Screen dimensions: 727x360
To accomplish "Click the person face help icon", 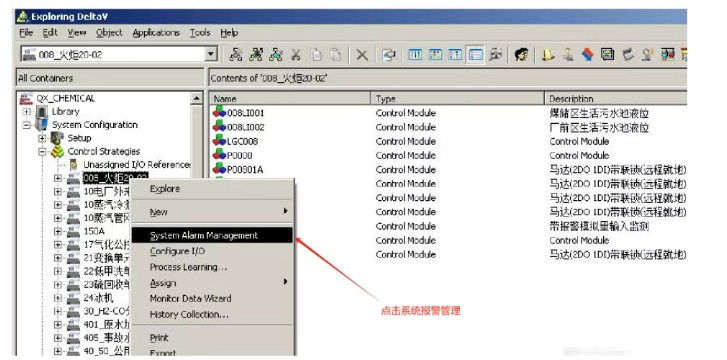I will [522, 55].
